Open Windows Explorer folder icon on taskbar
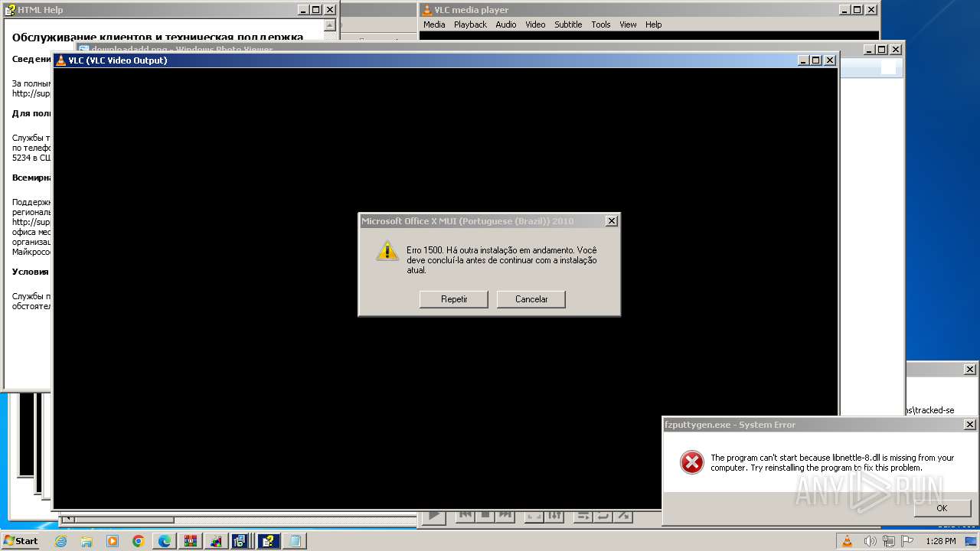 [x=87, y=541]
